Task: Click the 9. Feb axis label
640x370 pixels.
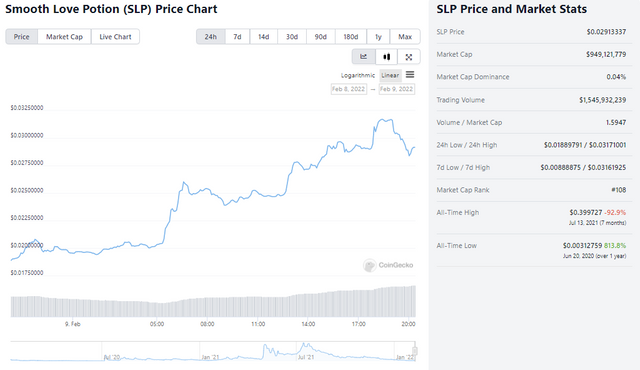Action: [73, 324]
